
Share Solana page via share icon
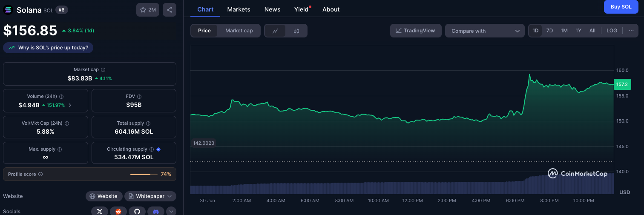170,10
